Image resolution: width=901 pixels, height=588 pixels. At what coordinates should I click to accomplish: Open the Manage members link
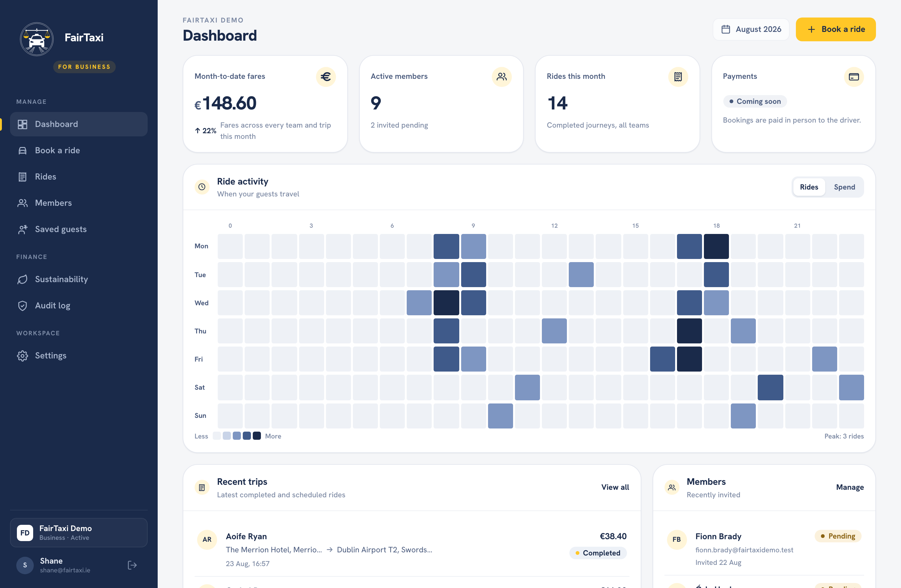(850, 487)
